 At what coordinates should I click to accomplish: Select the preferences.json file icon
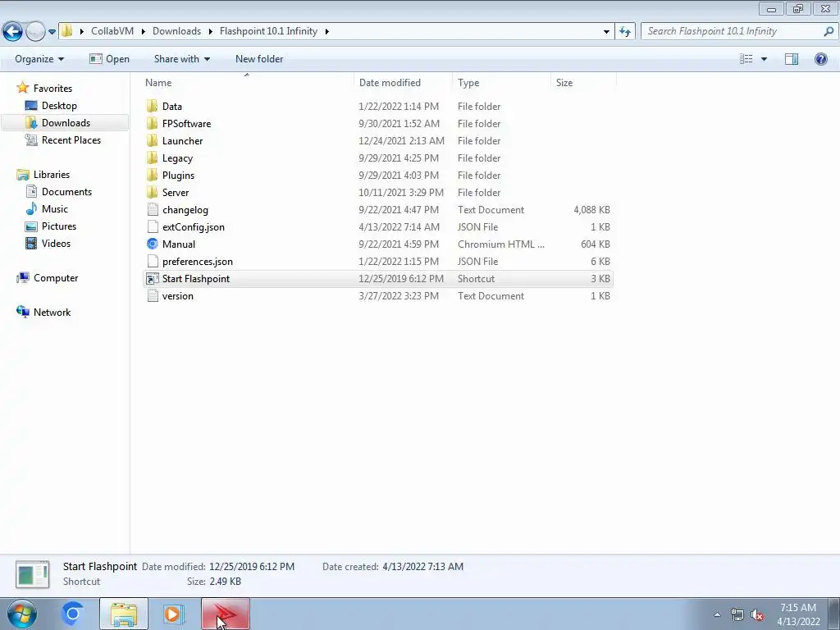(x=152, y=262)
